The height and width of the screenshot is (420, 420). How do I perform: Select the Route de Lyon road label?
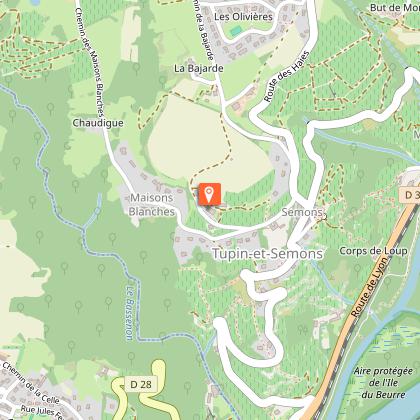[x=370, y=287]
